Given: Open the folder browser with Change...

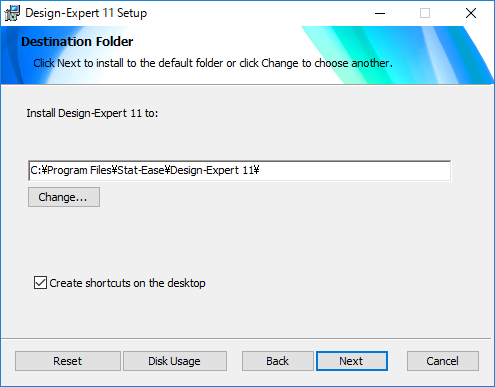Looking at the screenshot, I should [x=64, y=197].
